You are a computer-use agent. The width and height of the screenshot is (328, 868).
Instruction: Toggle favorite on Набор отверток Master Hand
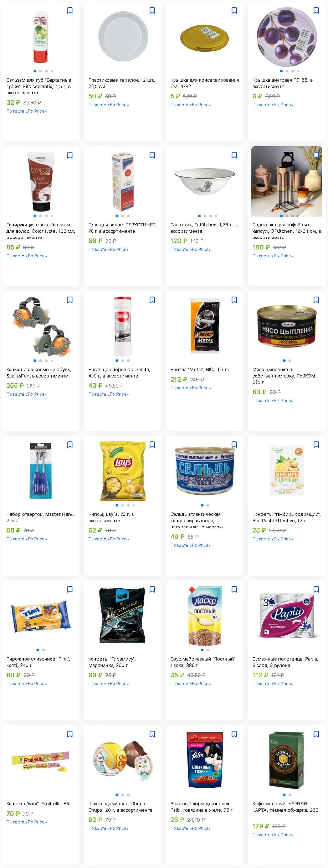70,444
